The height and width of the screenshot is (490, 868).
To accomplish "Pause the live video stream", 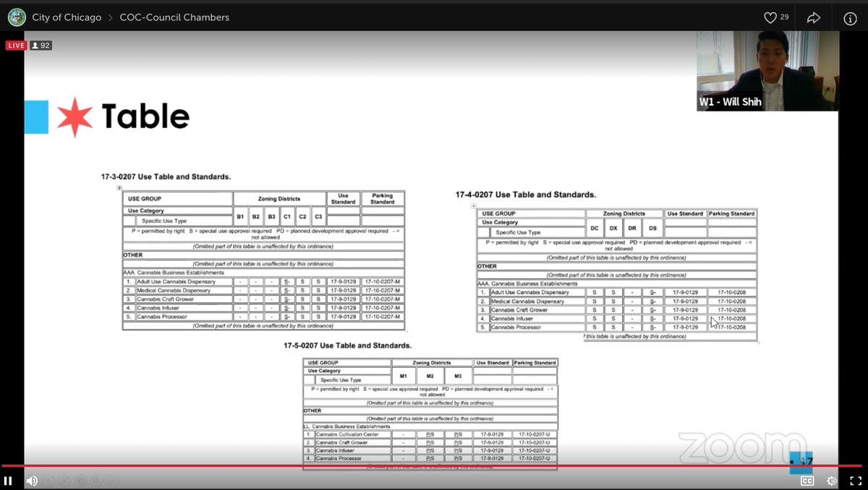I will (x=8, y=481).
